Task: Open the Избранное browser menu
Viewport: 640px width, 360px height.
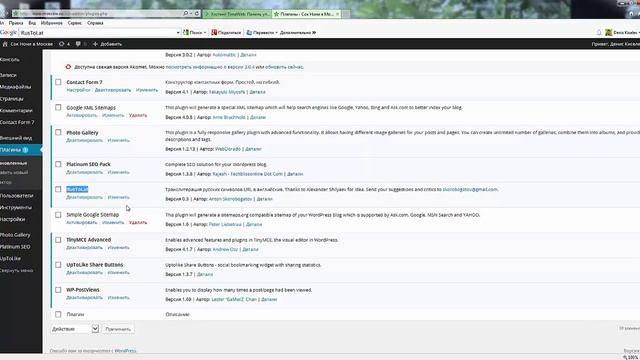Action: pyautogui.click(x=52, y=23)
